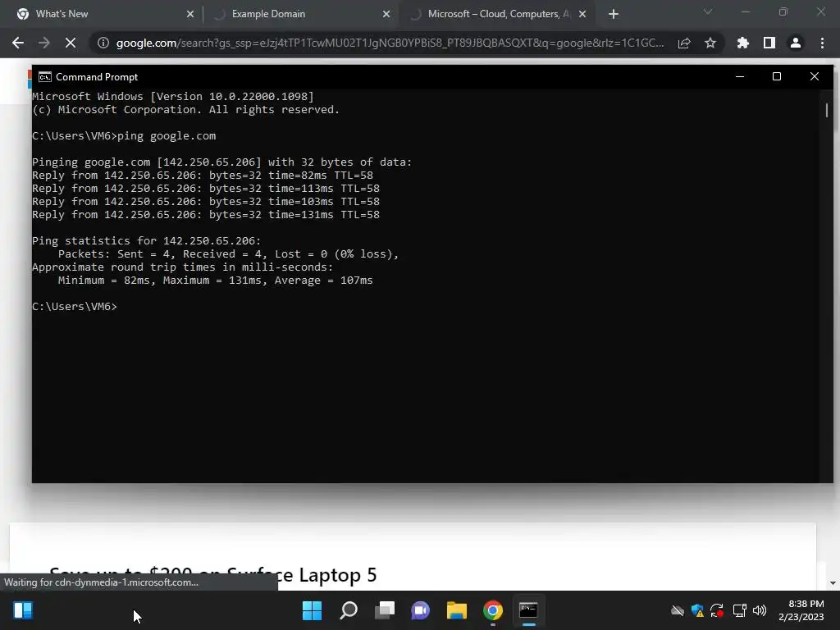Share this page using the share icon
The height and width of the screenshot is (630, 840).
pyautogui.click(x=684, y=43)
